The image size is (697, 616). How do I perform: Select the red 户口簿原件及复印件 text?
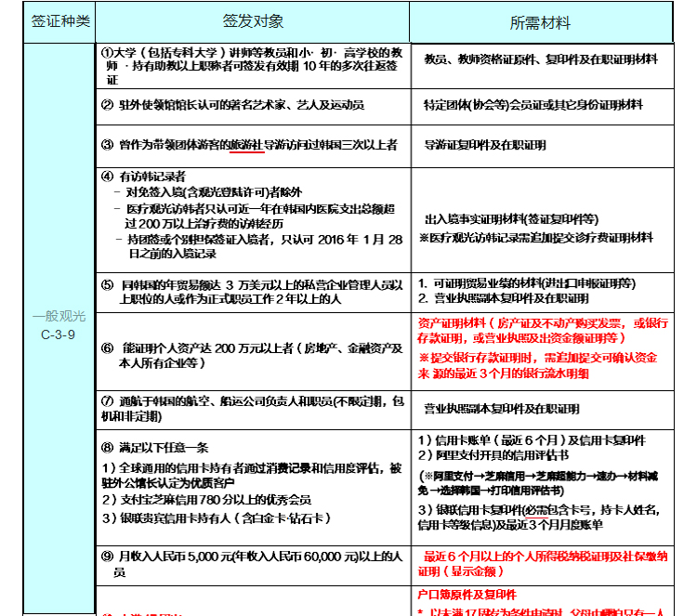[467, 595]
